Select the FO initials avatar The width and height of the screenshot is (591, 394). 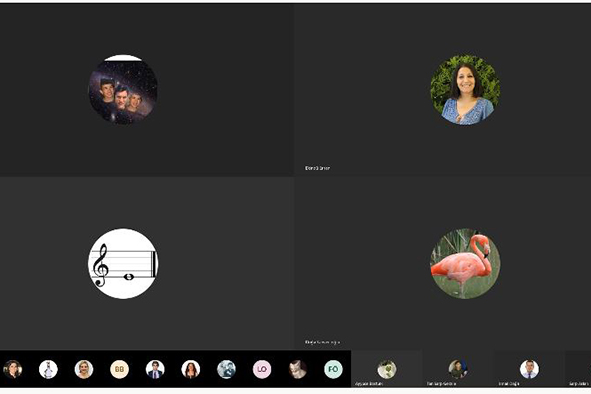(333, 369)
